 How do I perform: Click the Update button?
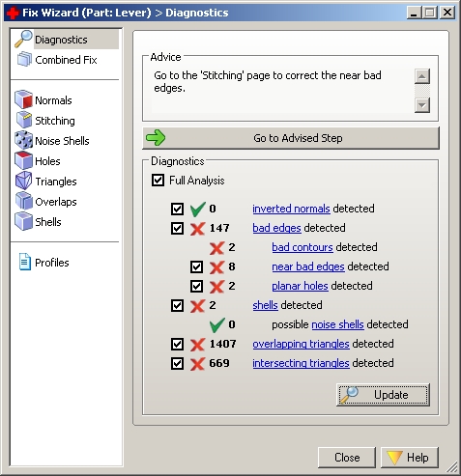coord(383,395)
